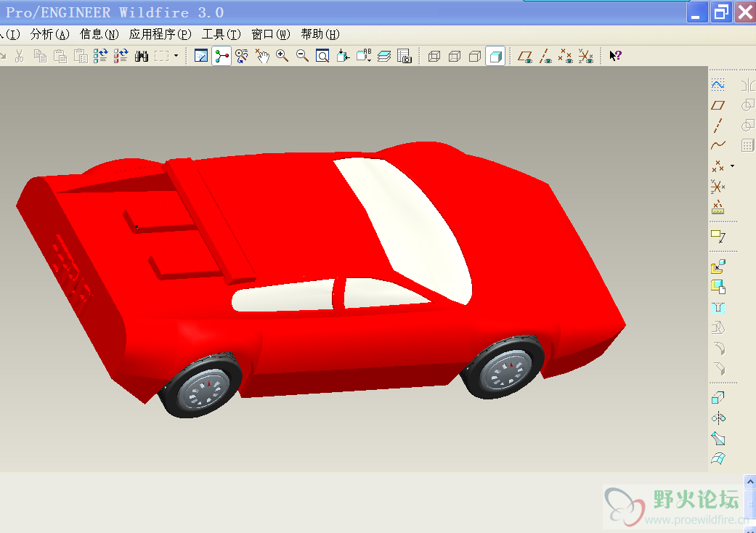Switch to Wireframe display mode
Image resolution: width=756 pixels, height=533 pixels.
434,57
